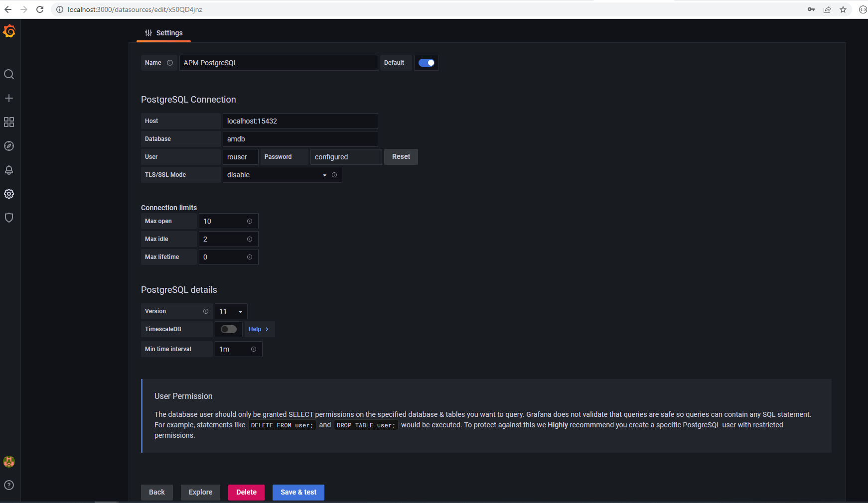This screenshot has width=868, height=503.
Task: Open the Alerting bell icon
Action: click(x=9, y=170)
